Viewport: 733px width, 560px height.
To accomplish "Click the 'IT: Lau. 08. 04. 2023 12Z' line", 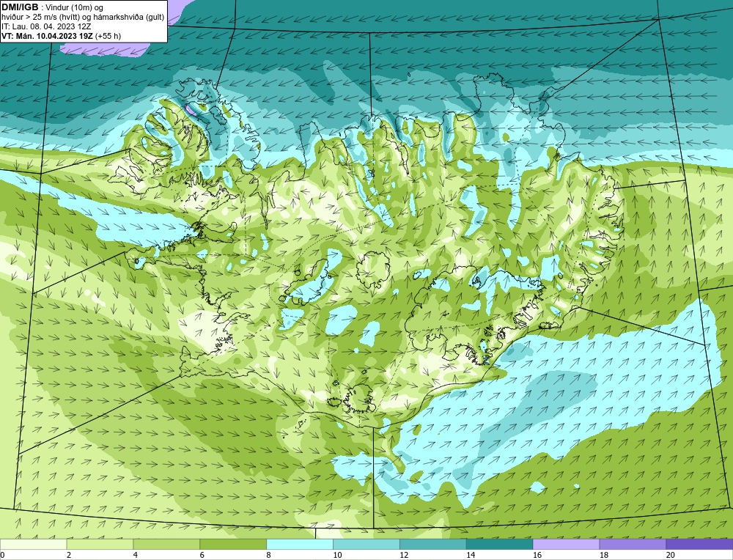I will (46, 26).
